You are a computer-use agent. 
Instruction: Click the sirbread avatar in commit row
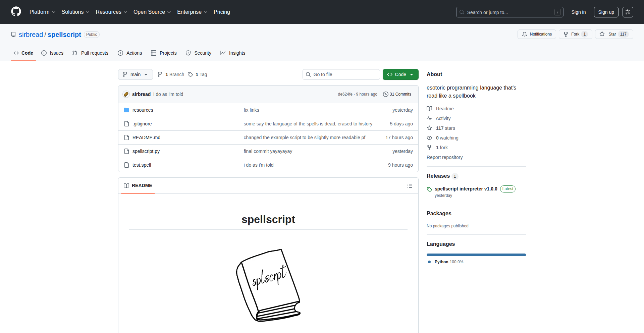tap(126, 94)
